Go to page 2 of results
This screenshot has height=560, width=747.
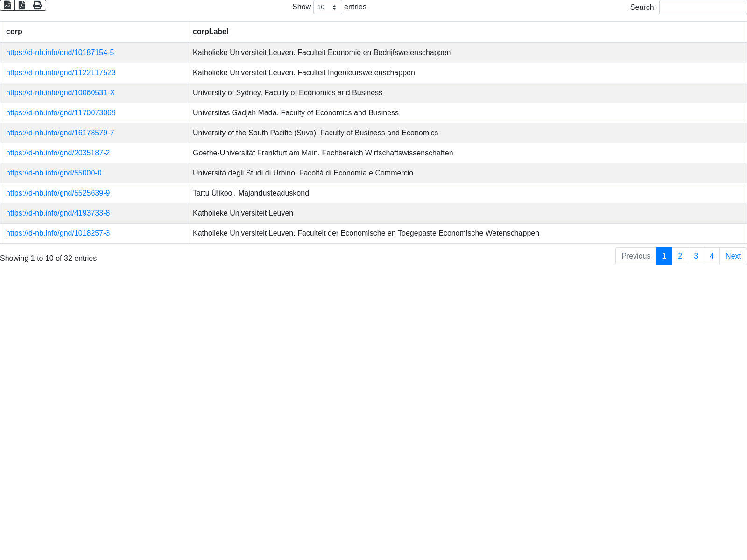680,256
